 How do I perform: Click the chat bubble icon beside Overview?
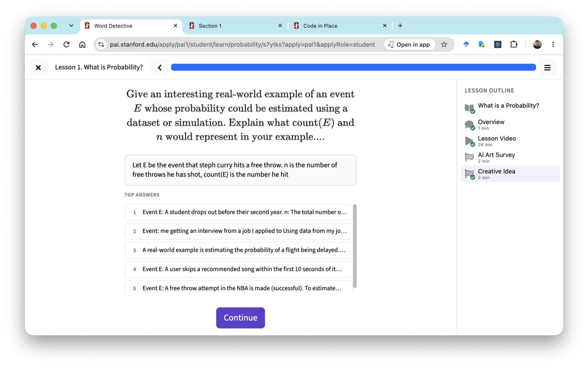[470, 125]
